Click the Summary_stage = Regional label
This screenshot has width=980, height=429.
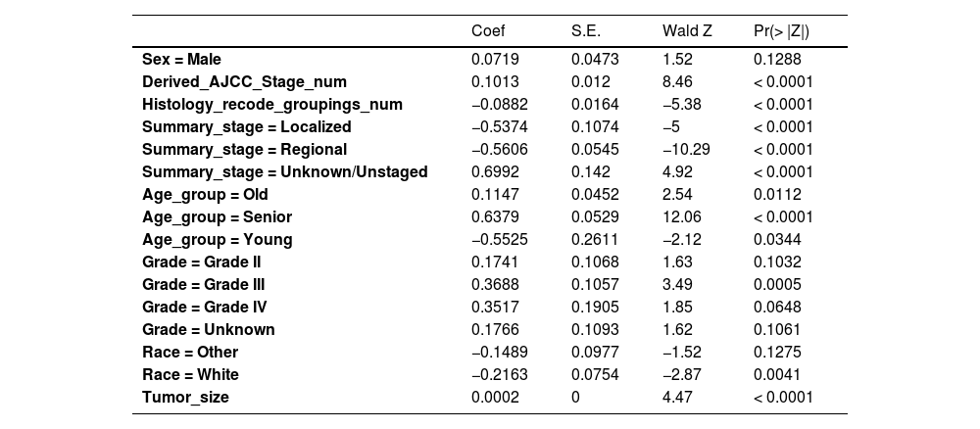click(x=244, y=150)
